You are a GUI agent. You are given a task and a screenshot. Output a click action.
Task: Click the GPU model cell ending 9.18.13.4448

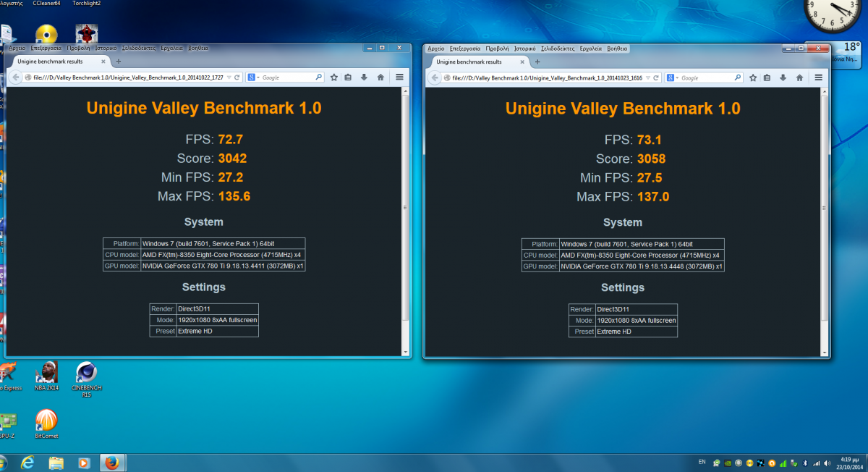point(642,266)
